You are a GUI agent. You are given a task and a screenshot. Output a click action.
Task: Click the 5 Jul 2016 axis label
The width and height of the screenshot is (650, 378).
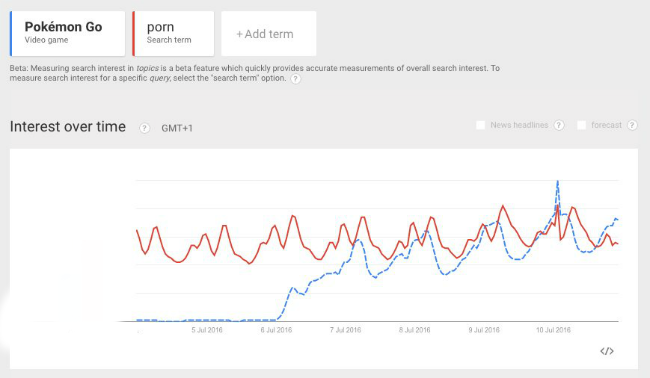tap(207, 330)
